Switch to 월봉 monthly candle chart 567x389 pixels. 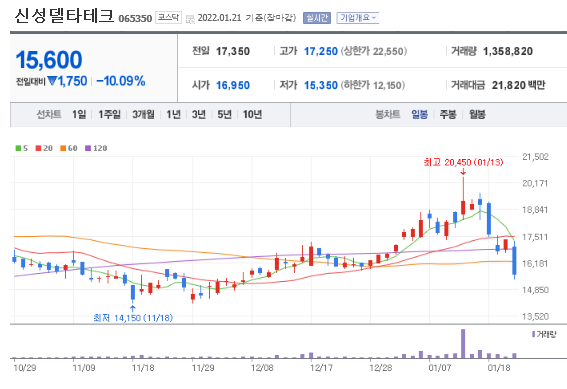[477, 115]
